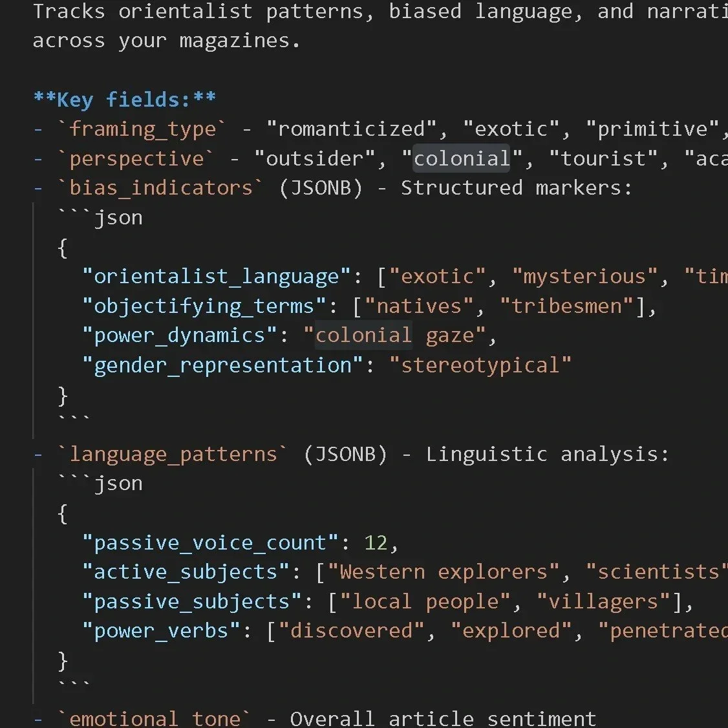This screenshot has width=728, height=728.
Task: Click "natives" string value
Action: (x=419, y=306)
